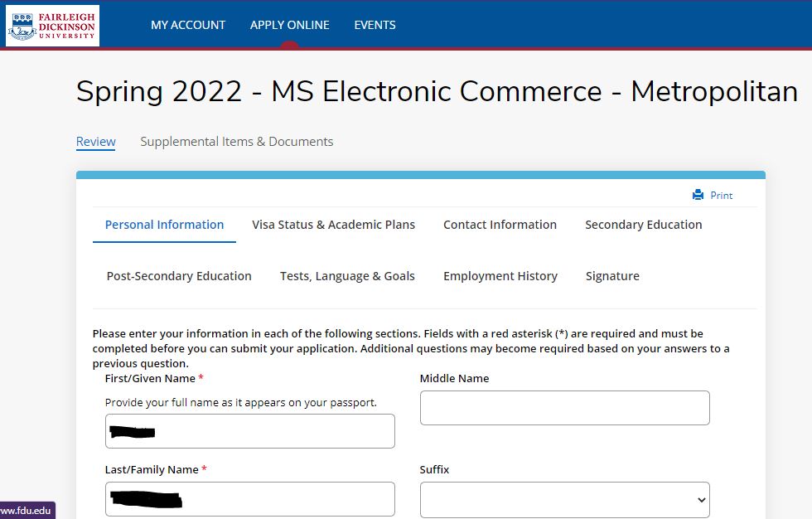Click the Fairleigh Dickinson University logo

coord(52,25)
